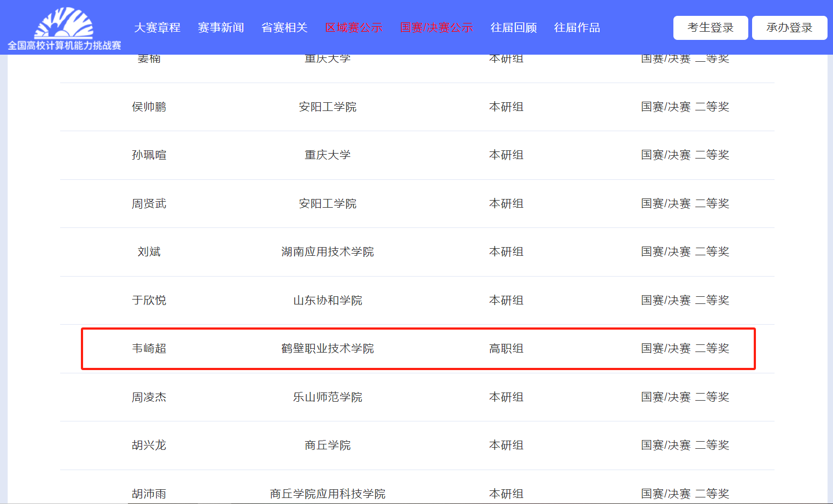Click 国赛/决赛 二等奖 in 侯帅鹏's row
The image size is (833, 504).
tap(685, 107)
